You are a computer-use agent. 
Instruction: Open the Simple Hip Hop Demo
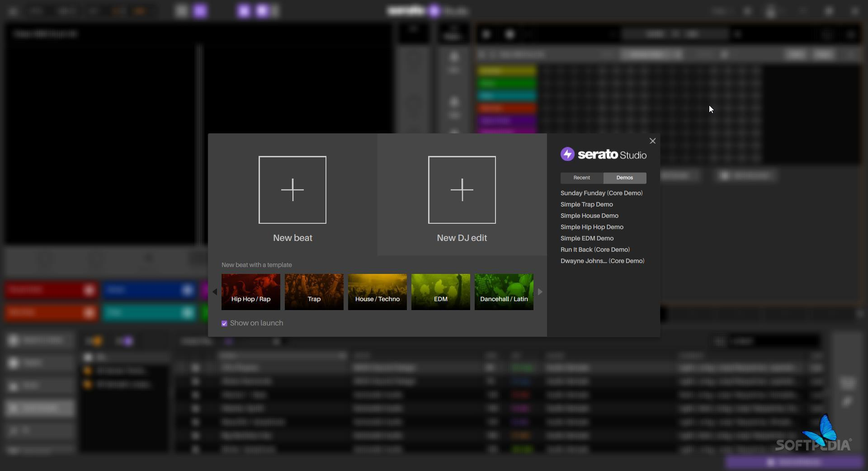(592, 227)
